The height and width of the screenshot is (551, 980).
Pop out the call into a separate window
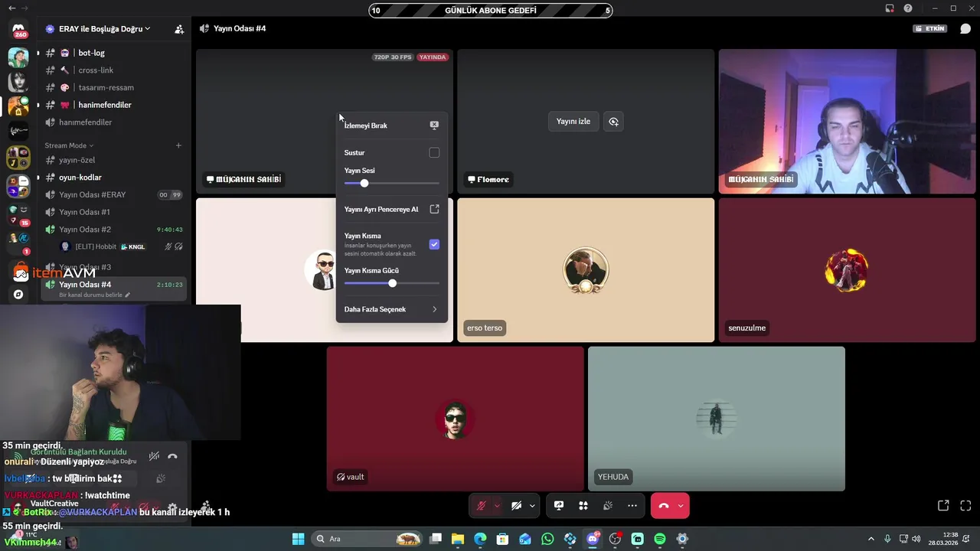click(943, 506)
